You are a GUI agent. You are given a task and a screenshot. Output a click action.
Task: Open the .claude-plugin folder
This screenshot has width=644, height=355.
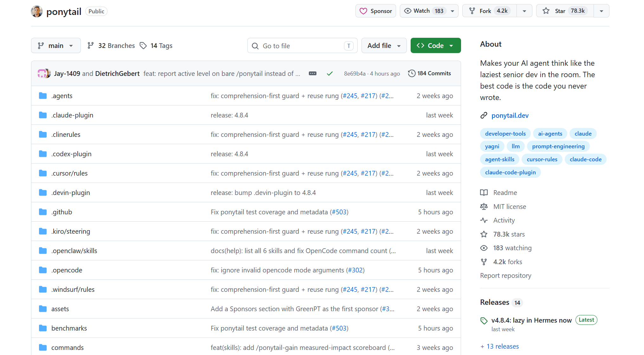tap(72, 115)
